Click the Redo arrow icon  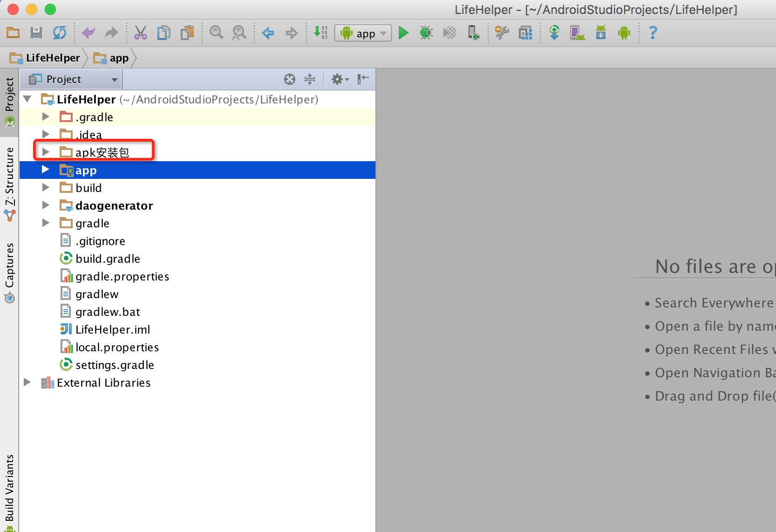(111, 33)
